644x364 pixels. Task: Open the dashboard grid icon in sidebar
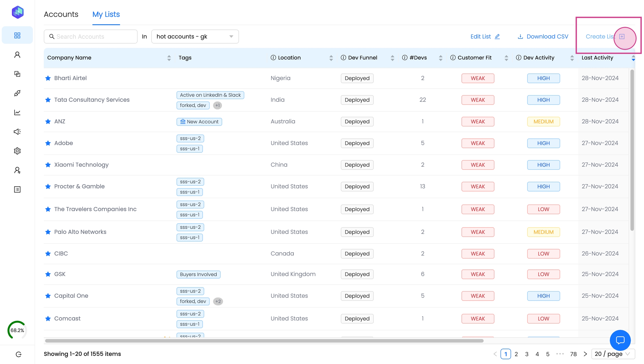(x=17, y=35)
